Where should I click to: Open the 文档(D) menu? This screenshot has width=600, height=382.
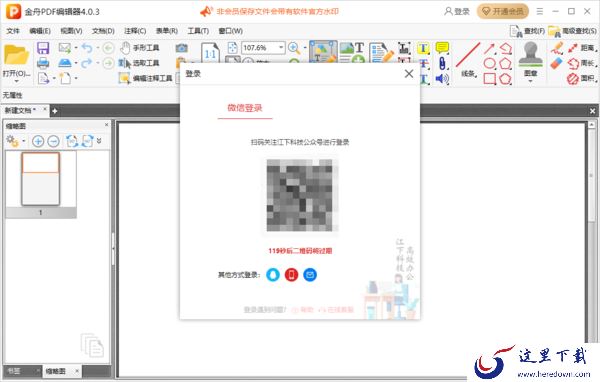click(103, 31)
